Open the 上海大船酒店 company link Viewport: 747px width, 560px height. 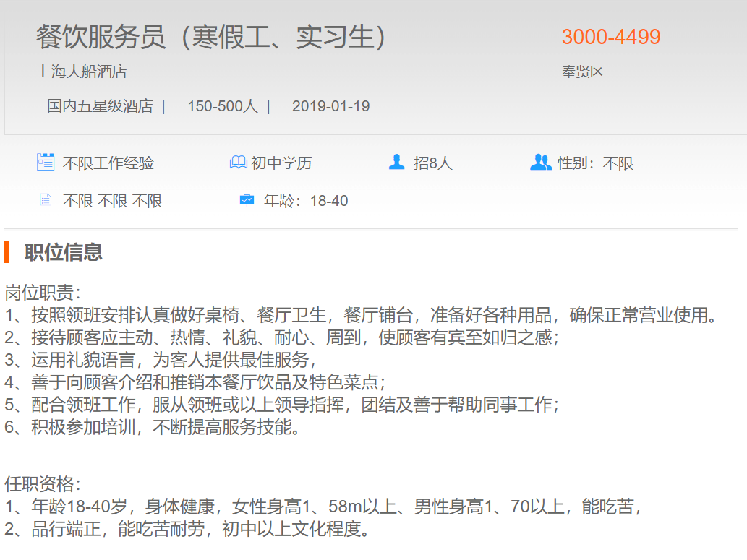(x=82, y=72)
